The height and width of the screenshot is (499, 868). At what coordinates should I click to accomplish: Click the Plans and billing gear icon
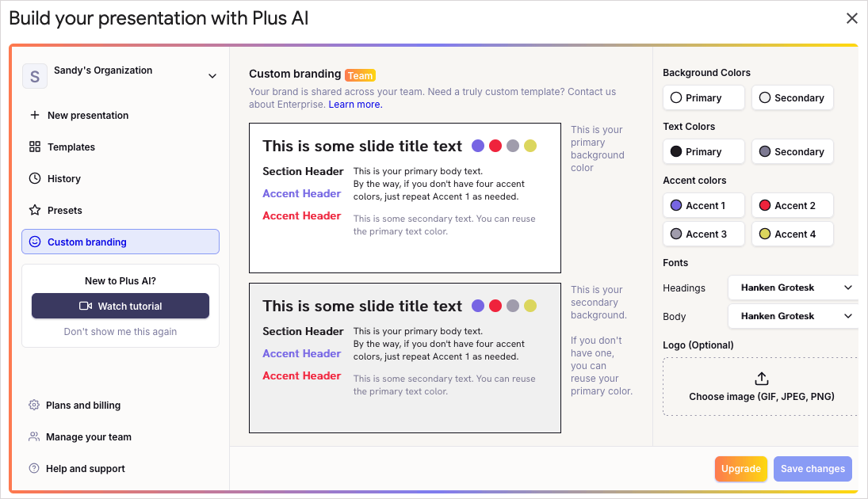[34, 405]
